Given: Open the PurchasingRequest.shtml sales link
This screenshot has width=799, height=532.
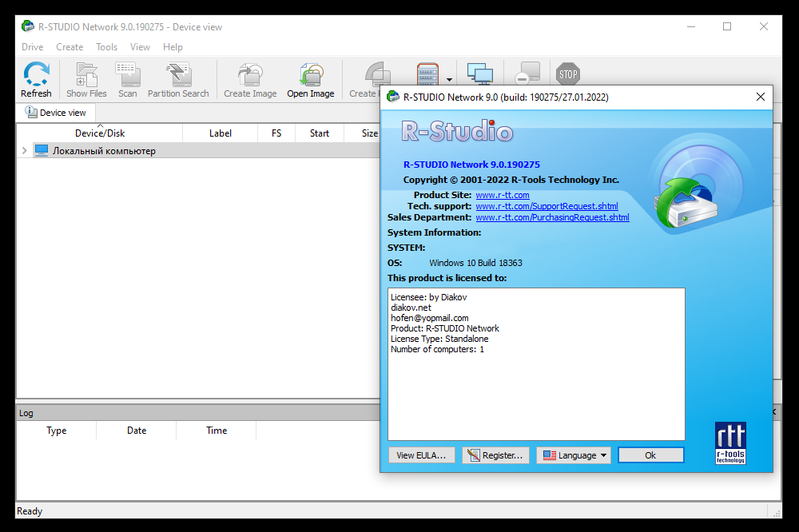Looking at the screenshot, I should click(552, 217).
